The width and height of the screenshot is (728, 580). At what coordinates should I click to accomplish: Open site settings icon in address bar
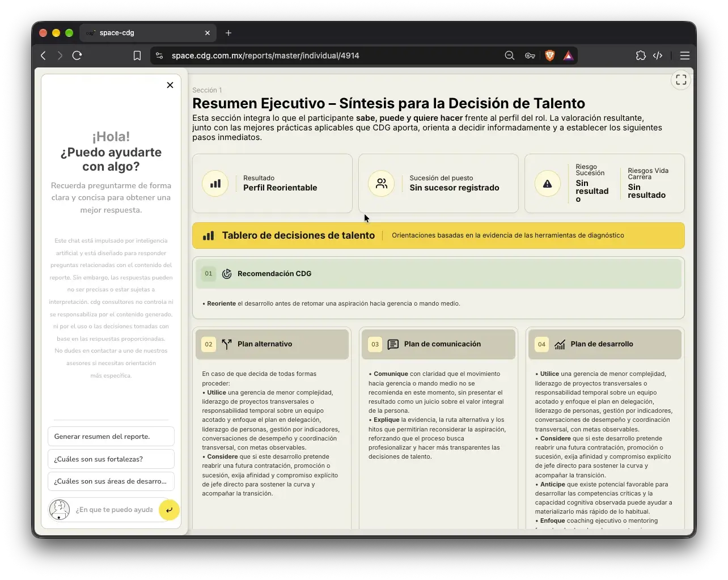pos(159,56)
